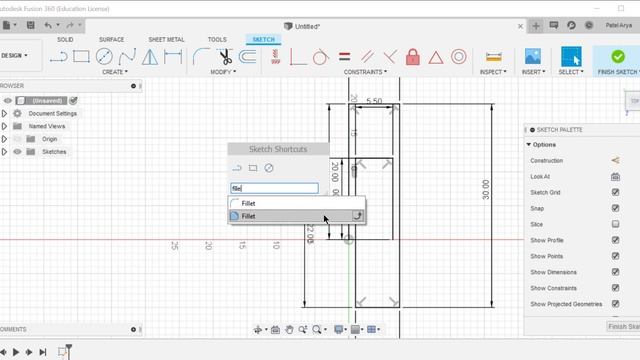640x360 pixels.
Task: Select the Rectangle sketch tool in toolbar
Action: (81, 56)
